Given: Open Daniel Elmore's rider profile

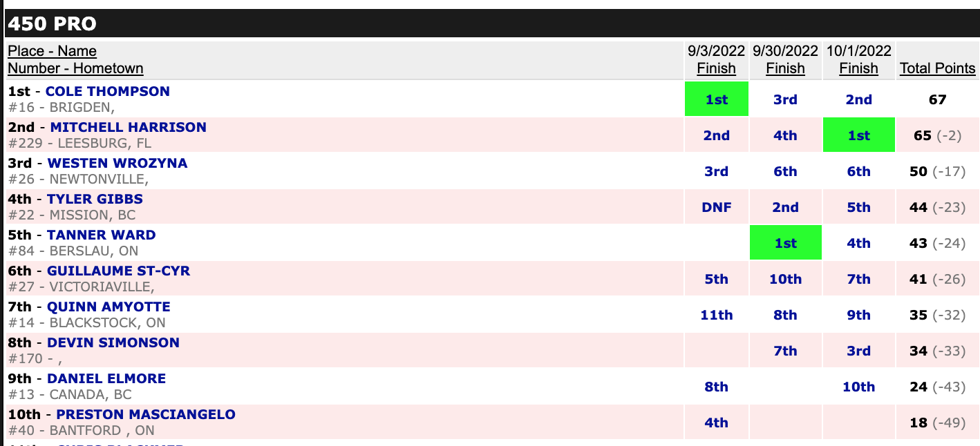Looking at the screenshot, I should (106, 378).
